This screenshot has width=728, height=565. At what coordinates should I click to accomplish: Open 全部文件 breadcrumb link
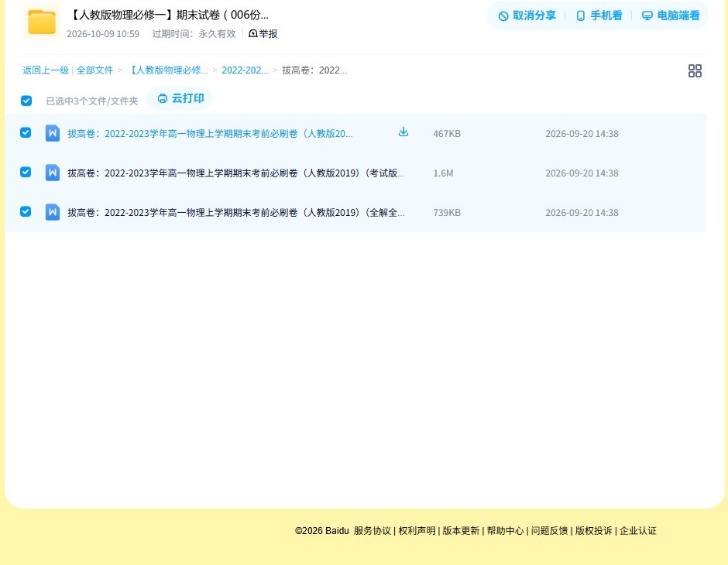click(94, 70)
